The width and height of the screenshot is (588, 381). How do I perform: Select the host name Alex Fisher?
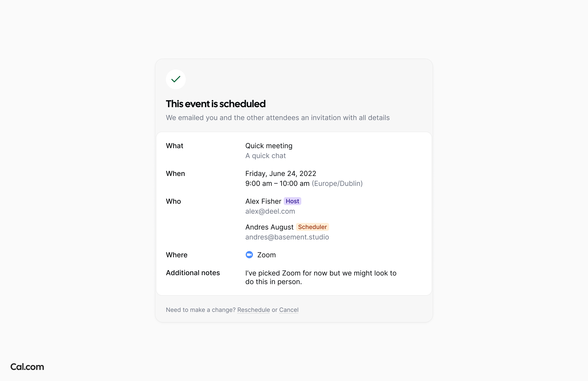tap(263, 201)
